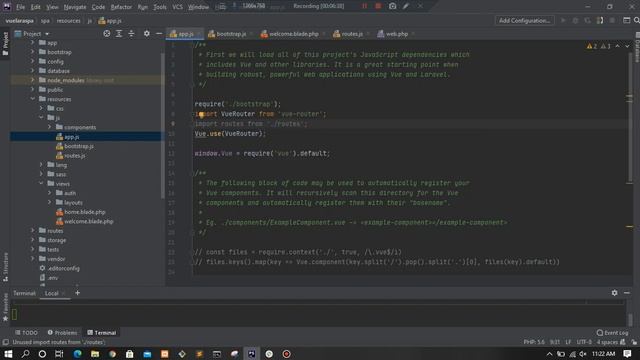
Task: Toggle the TODO tool window
Action: pyautogui.click(x=26, y=333)
